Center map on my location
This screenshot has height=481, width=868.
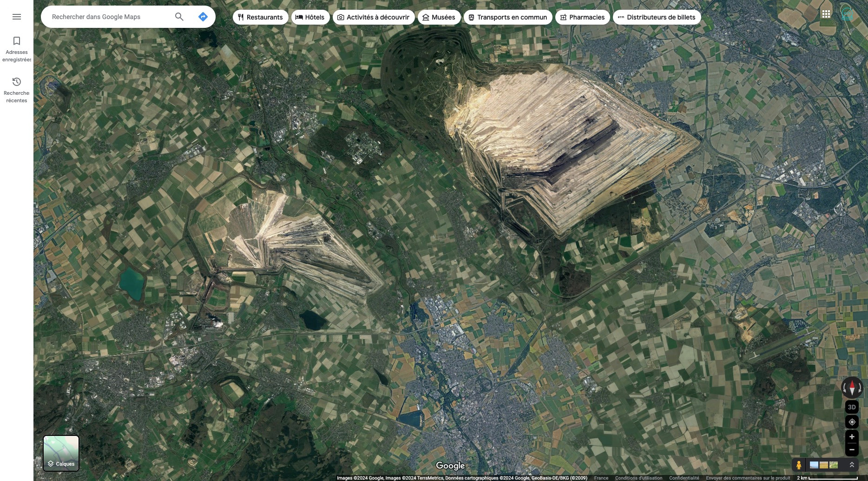click(x=852, y=422)
